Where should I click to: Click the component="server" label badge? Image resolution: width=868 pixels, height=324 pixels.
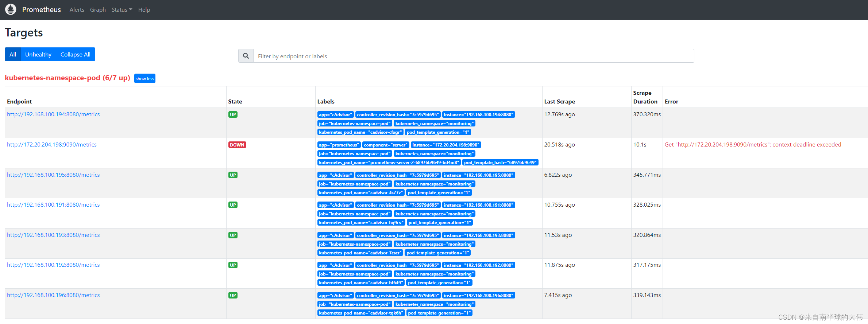386,145
